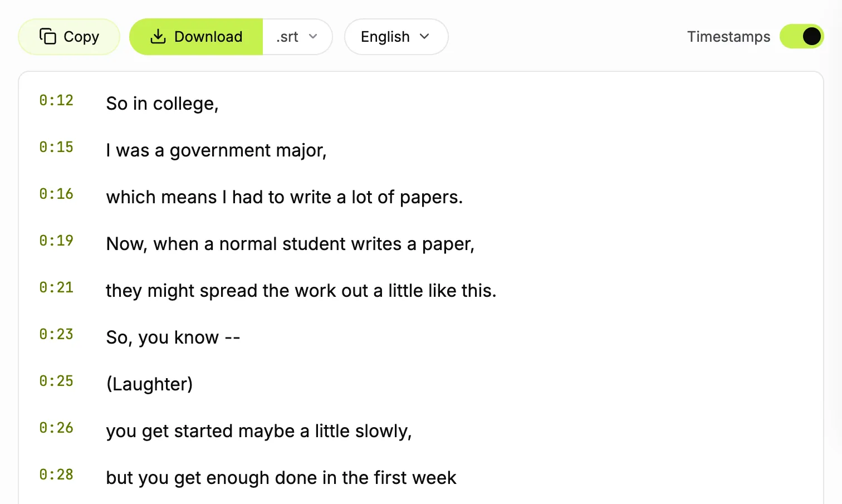The width and height of the screenshot is (842, 504).
Task: Click timestamp 0:25
Action: click(x=56, y=381)
